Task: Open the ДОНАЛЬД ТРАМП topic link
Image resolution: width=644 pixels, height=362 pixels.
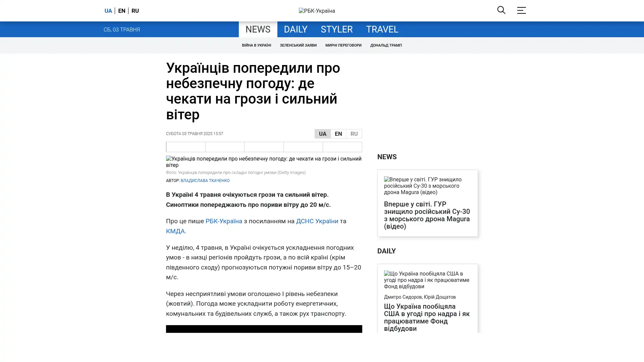Action: click(386, 45)
